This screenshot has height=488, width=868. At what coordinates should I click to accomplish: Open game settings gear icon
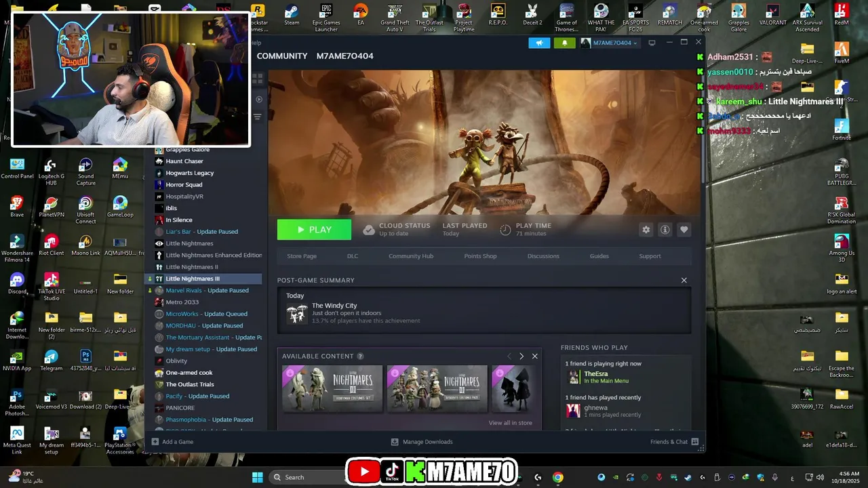click(646, 230)
